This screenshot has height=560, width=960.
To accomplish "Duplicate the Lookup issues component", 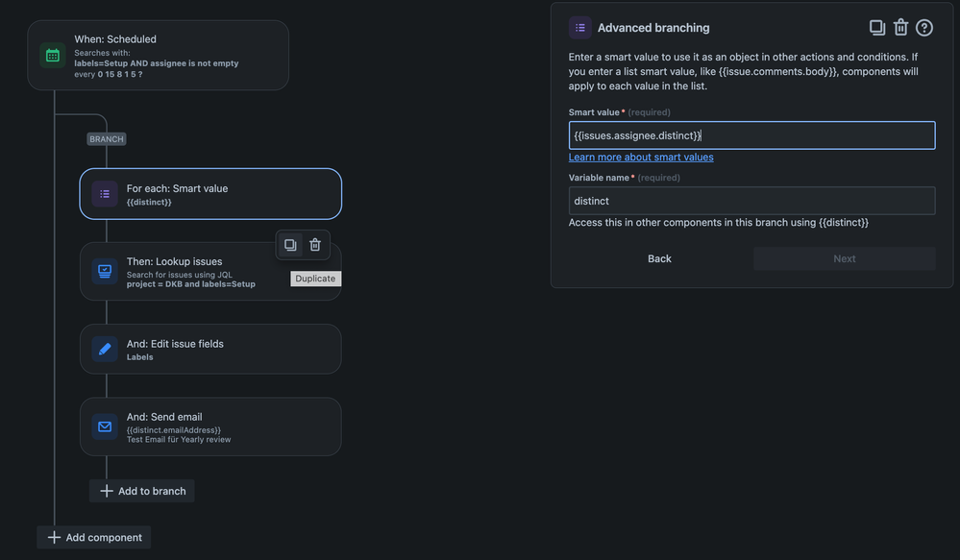I will (290, 245).
